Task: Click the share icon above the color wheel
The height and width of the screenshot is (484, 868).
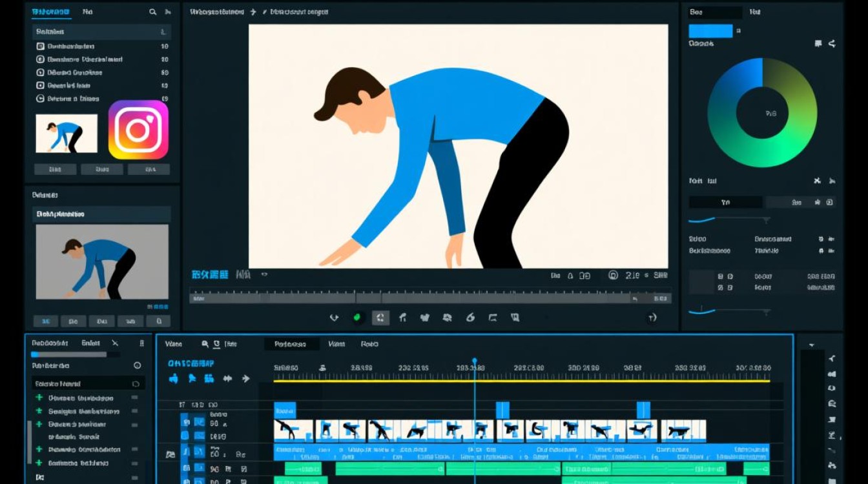Action: tap(832, 43)
